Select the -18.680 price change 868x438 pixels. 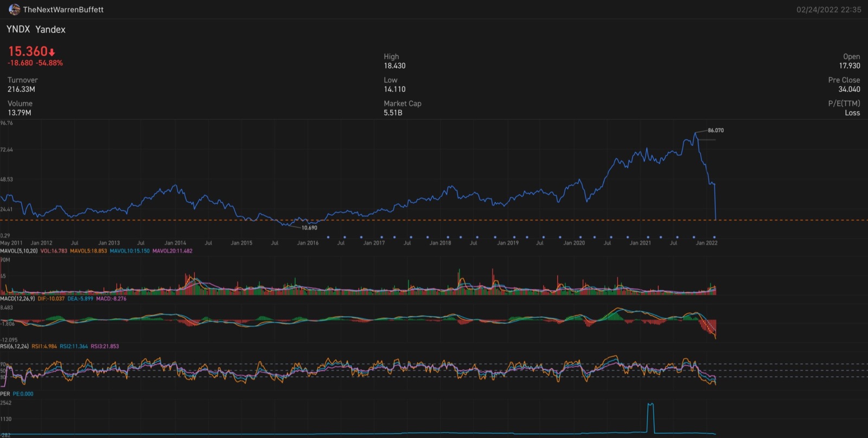click(x=20, y=63)
